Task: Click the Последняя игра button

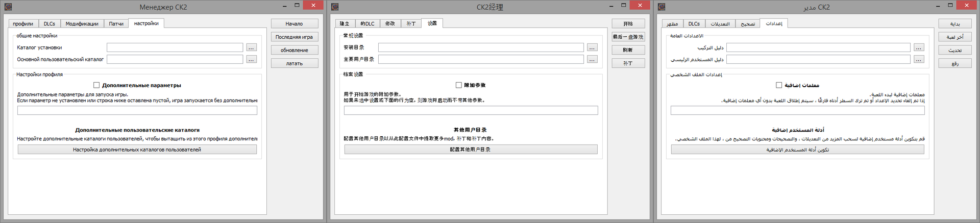Action: 295,37
